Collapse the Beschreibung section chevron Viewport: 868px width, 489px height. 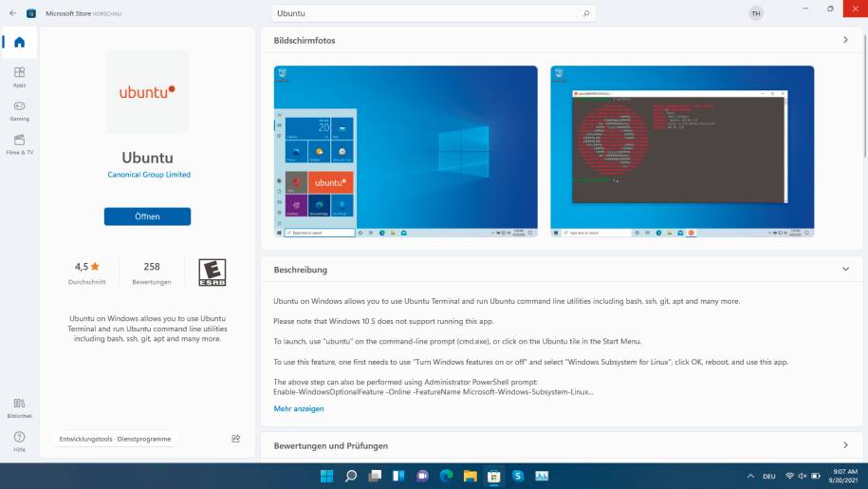[x=845, y=269]
